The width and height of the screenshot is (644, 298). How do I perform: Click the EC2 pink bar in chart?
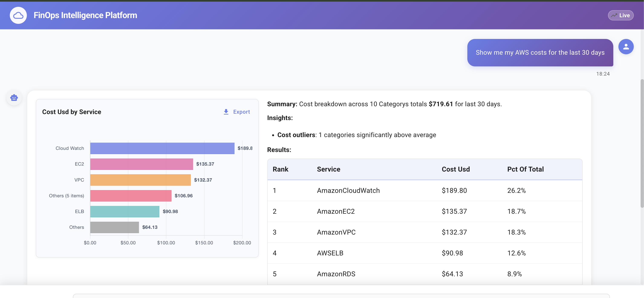click(x=142, y=164)
